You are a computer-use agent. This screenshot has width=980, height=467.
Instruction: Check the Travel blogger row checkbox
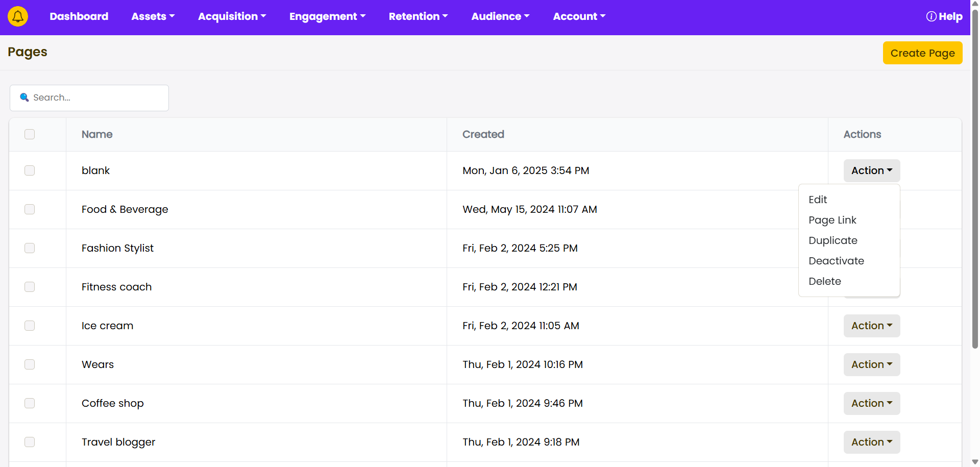30,442
